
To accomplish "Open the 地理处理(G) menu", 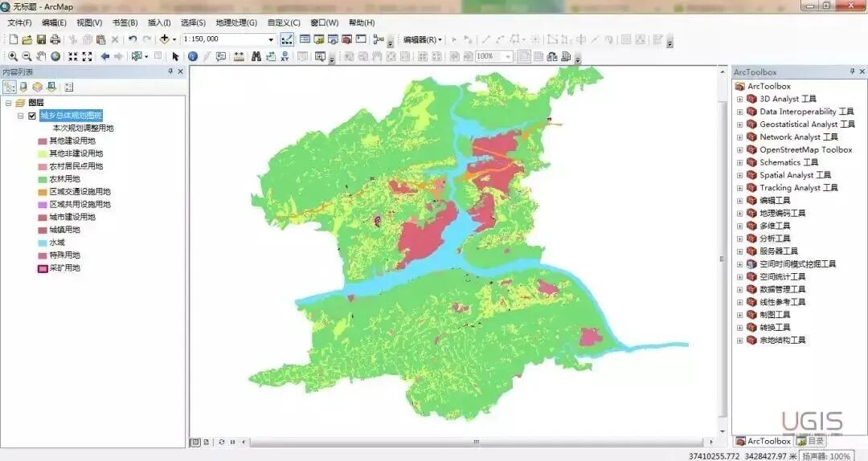I will 236,22.
